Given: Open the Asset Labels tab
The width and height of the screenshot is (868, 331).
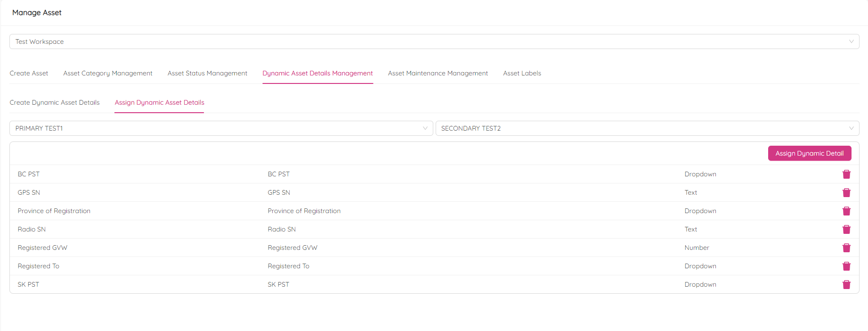Looking at the screenshot, I should 522,73.
